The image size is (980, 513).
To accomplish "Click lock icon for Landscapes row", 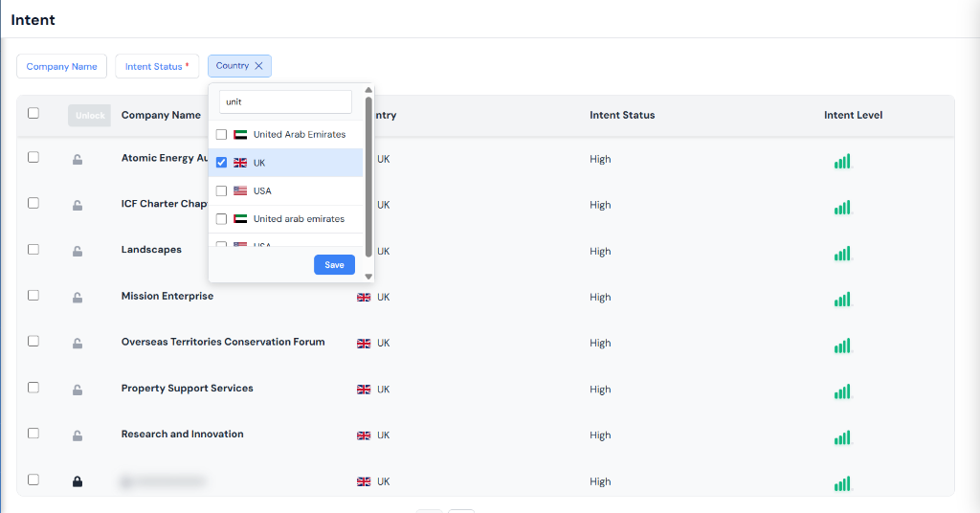I will coord(78,251).
